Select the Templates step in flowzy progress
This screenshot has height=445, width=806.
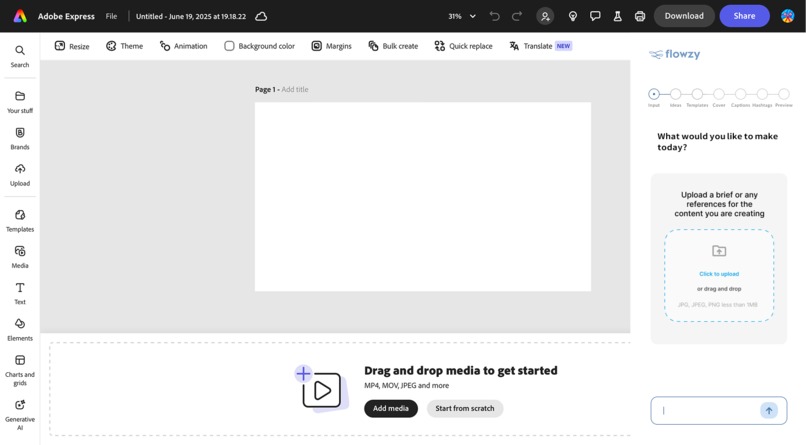click(697, 94)
